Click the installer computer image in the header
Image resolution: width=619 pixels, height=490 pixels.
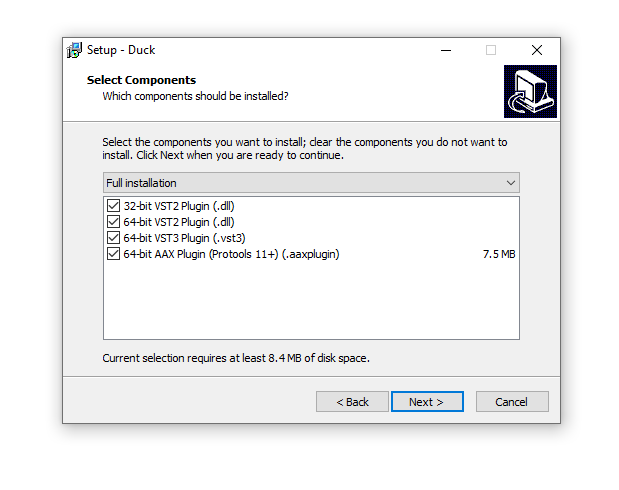point(530,92)
